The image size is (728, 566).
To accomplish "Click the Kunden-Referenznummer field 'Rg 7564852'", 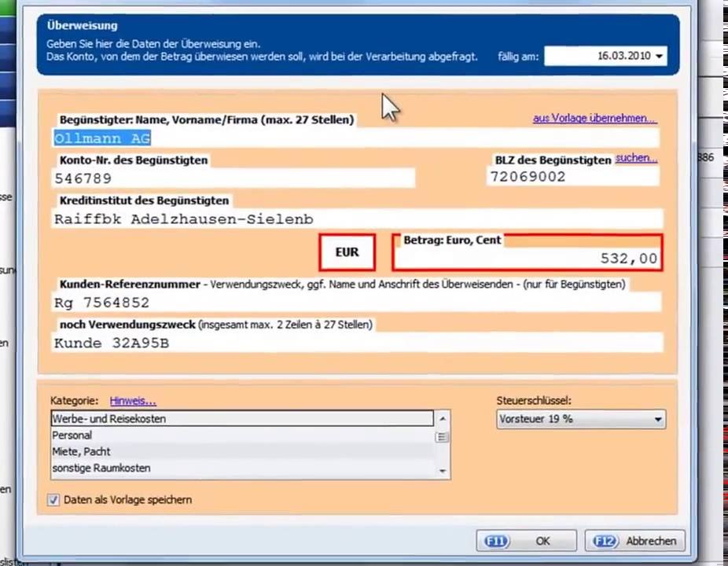I will (x=356, y=303).
